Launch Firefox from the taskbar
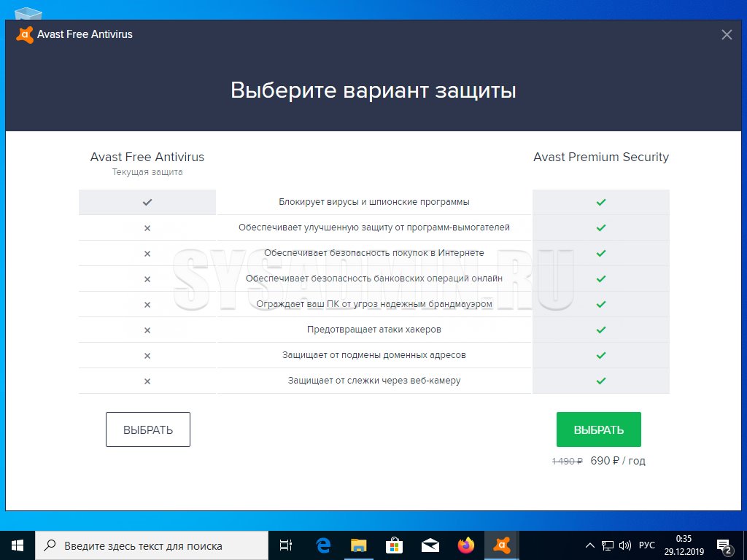Screen dimensions: 747x560 tap(466, 545)
